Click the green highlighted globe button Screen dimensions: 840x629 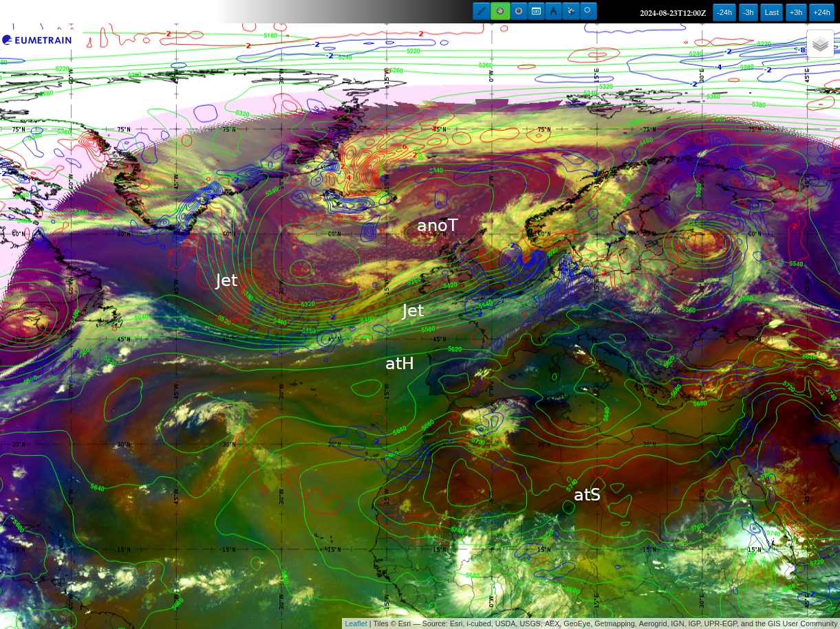(500, 11)
